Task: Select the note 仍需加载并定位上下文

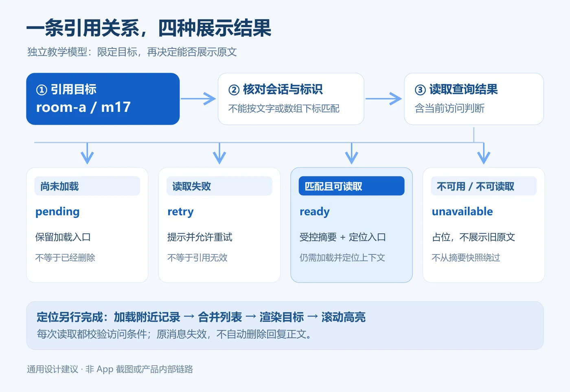Action: (x=342, y=258)
